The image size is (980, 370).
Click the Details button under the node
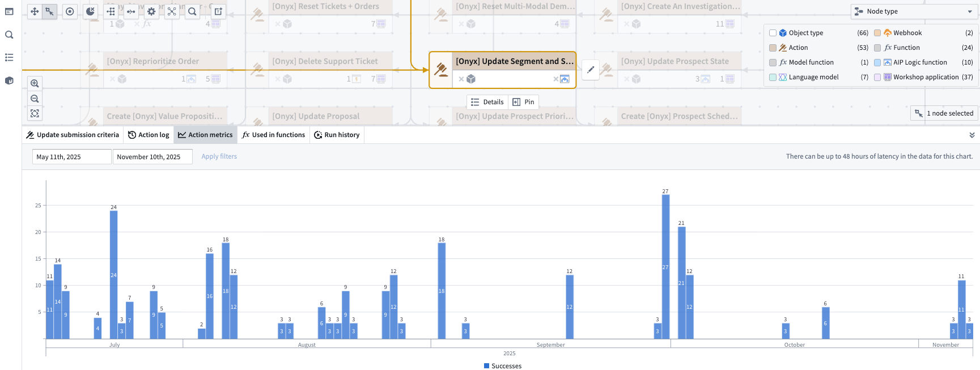pyautogui.click(x=487, y=102)
